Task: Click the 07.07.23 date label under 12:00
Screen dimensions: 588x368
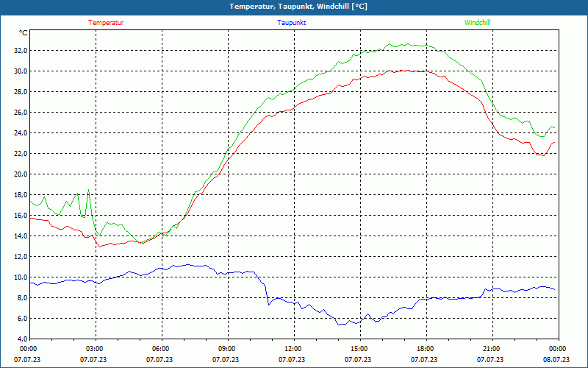Action: [x=292, y=359]
